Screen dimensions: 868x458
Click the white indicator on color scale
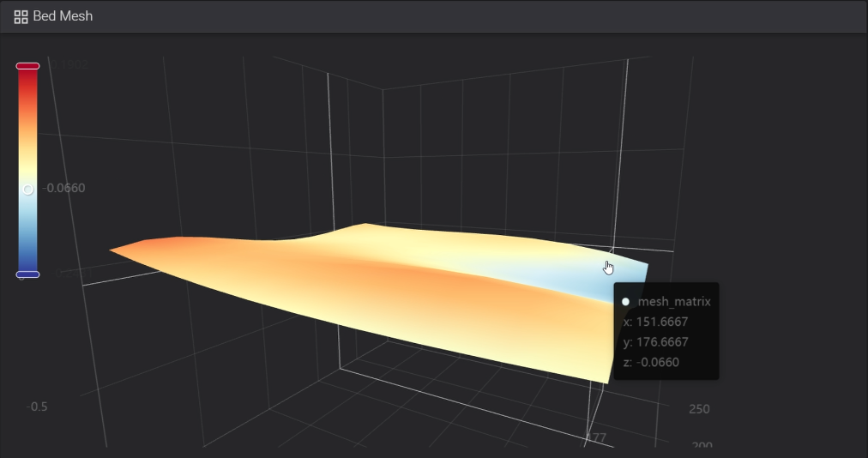coord(27,190)
